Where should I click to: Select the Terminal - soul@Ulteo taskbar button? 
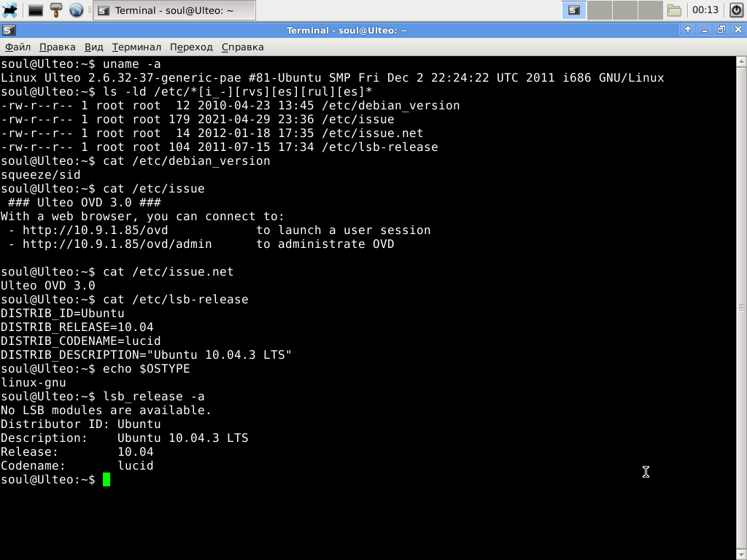pos(174,10)
